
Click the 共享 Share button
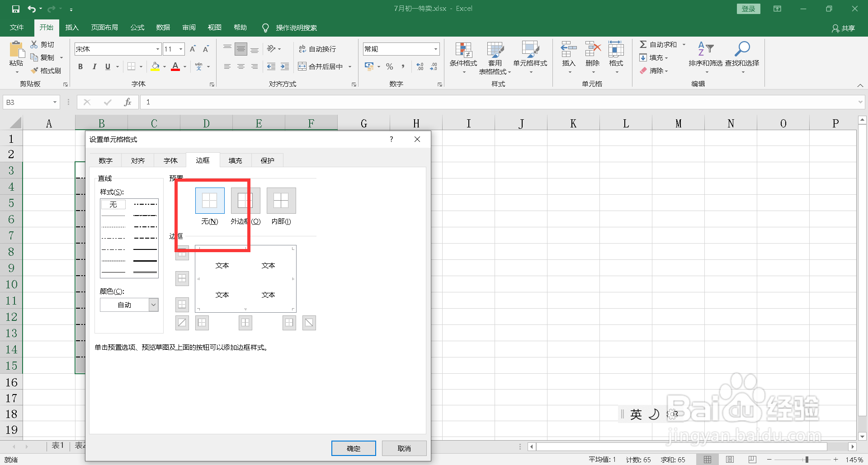[x=843, y=28]
